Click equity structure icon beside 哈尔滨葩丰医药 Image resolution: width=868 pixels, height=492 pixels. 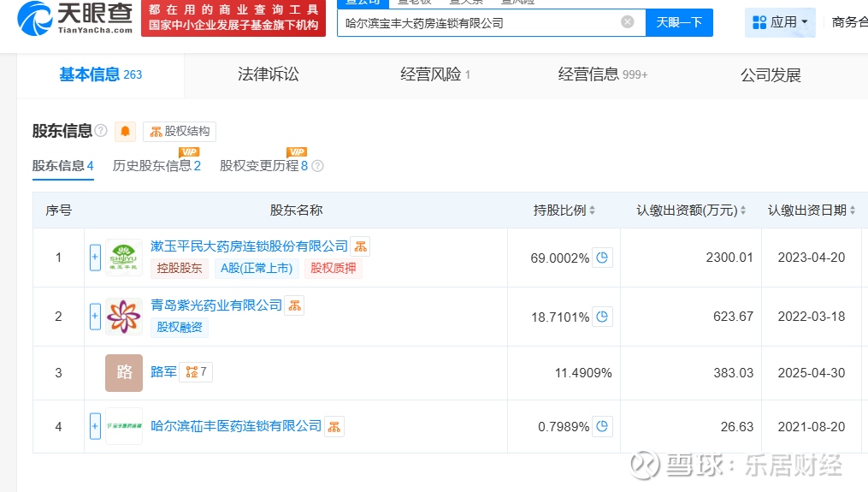(x=334, y=427)
